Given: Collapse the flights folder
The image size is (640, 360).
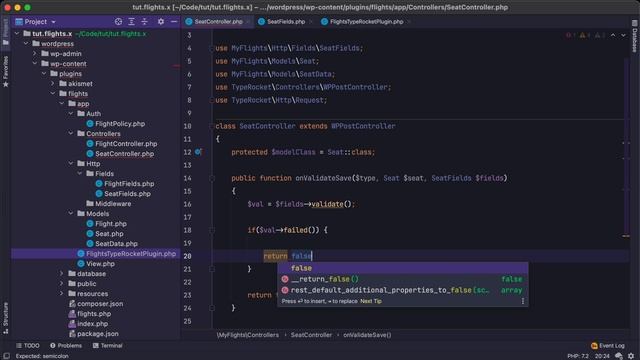Looking at the screenshot, I should [53, 93].
